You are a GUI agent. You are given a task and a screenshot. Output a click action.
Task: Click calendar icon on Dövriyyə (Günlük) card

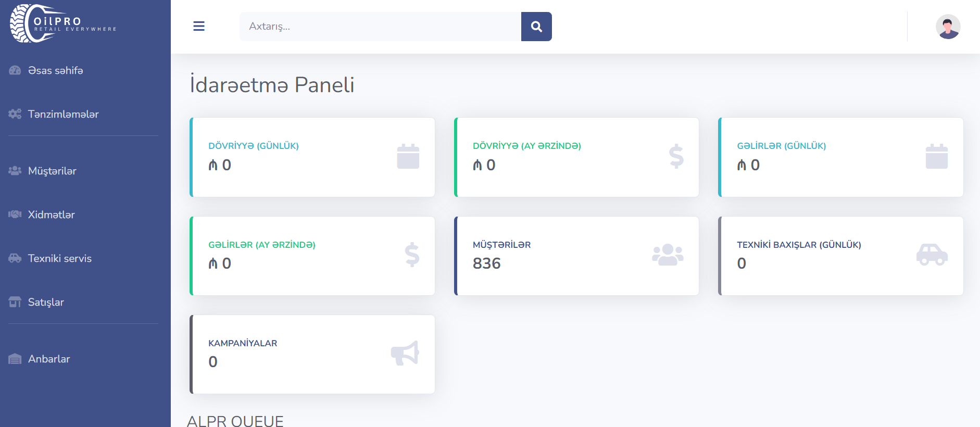click(408, 156)
